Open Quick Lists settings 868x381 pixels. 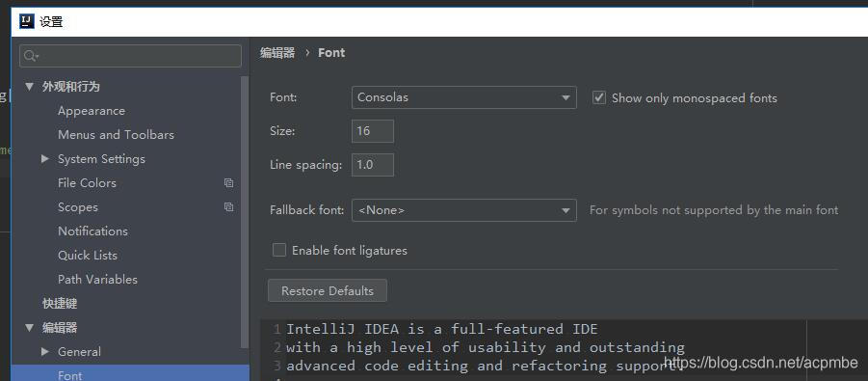point(88,255)
